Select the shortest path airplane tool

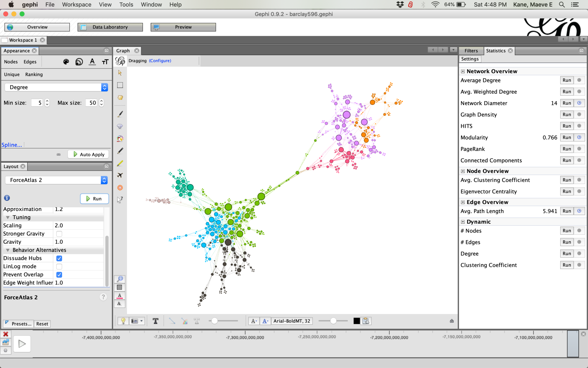pos(120,175)
